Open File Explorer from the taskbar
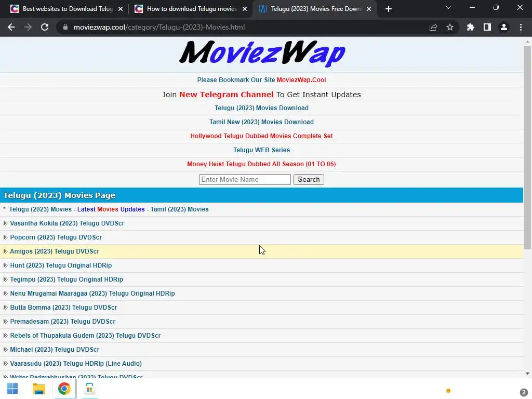Viewport: 532px width, 399px height. tap(38, 389)
